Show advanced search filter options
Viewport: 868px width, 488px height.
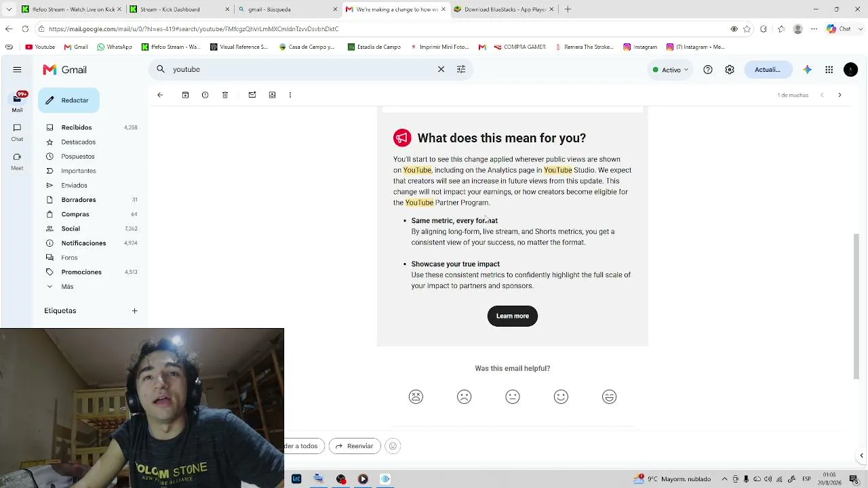[x=461, y=69]
